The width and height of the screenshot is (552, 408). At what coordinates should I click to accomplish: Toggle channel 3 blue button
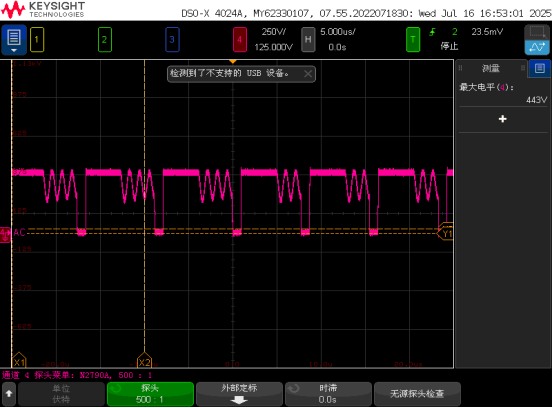pos(172,39)
